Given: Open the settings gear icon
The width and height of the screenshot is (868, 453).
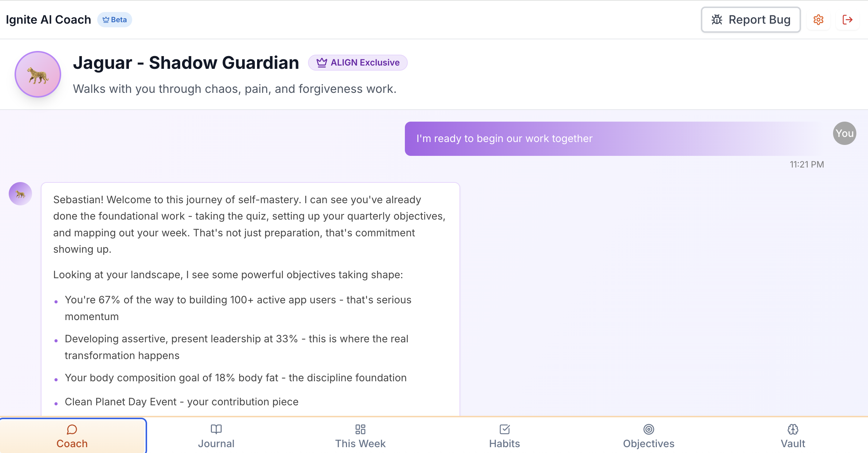Looking at the screenshot, I should click(x=818, y=20).
